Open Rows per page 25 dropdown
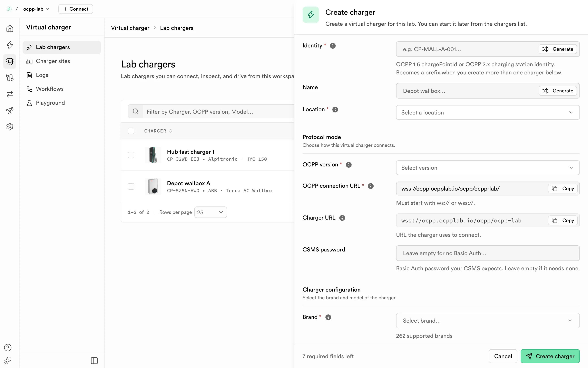This screenshot has width=588, height=368. click(210, 212)
